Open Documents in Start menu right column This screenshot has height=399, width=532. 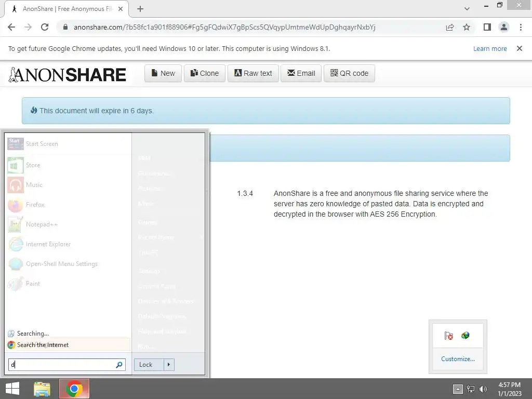154,174
